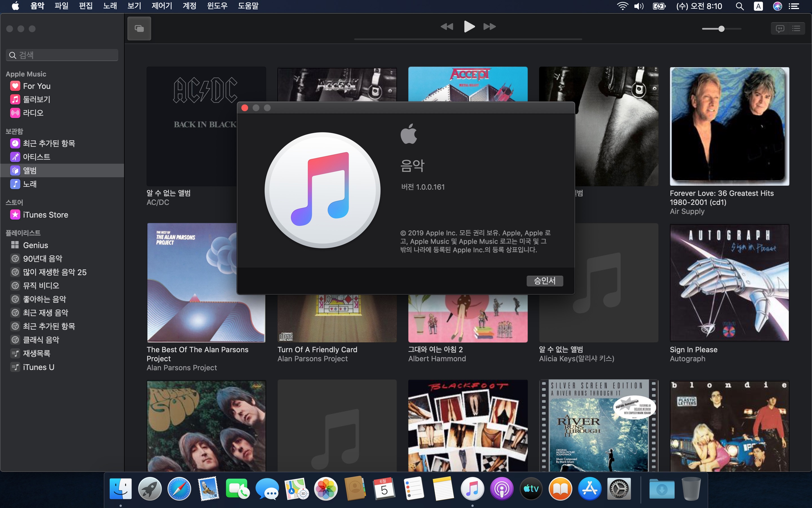Open the 편집 menu
Image resolution: width=812 pixels, height=508 pixels.
coord(85,6)
